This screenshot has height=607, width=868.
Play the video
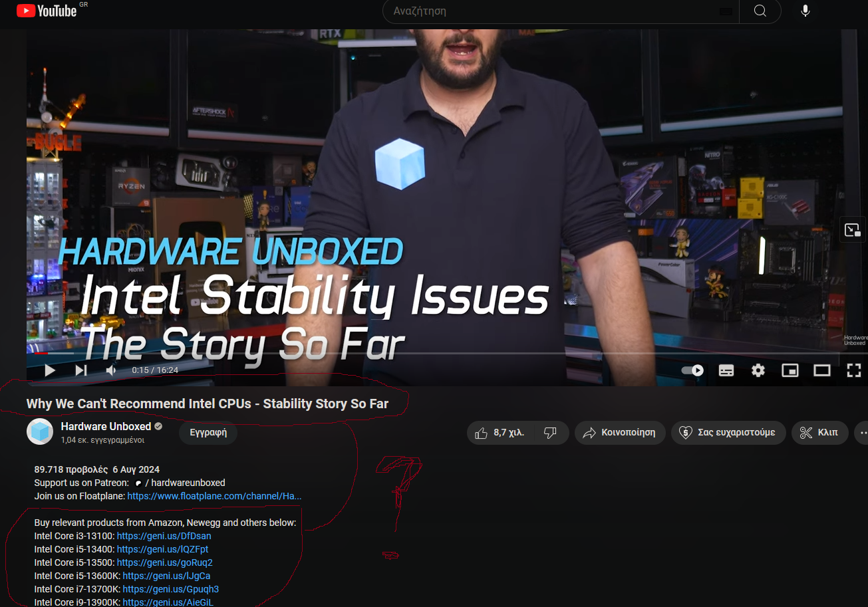(50, 370)
